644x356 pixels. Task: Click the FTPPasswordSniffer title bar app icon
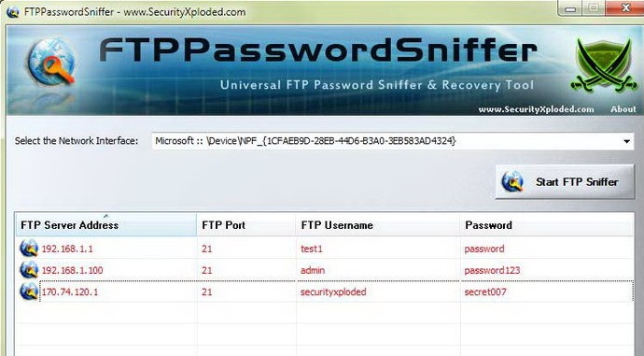pos(13,11)
